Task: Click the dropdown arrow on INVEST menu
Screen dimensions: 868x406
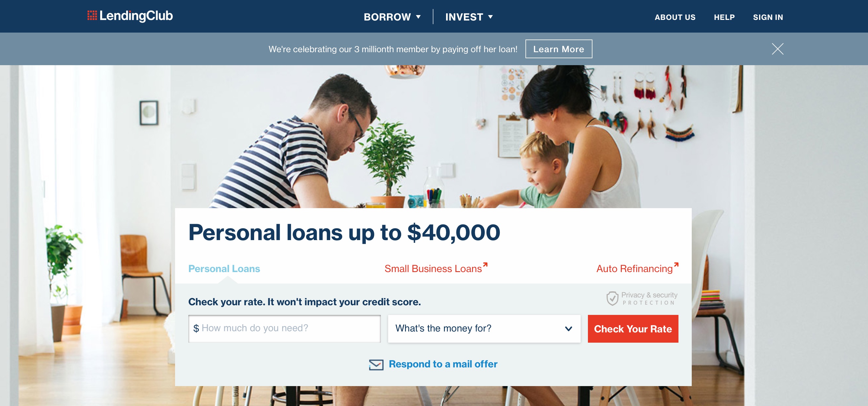Action: click(x=490, y=17)
